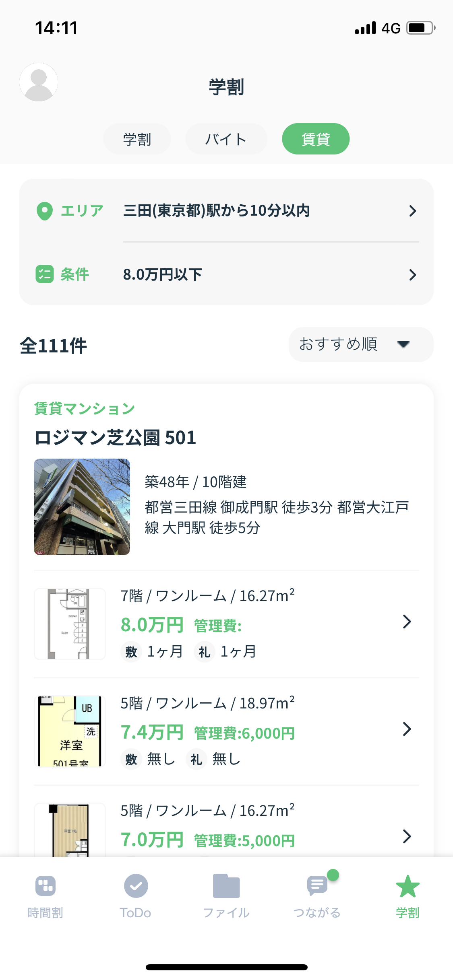The height and width of the screenshot is (980, 453).
Task: Select the 賃貸 tab
Action: (x=316, y=139)
